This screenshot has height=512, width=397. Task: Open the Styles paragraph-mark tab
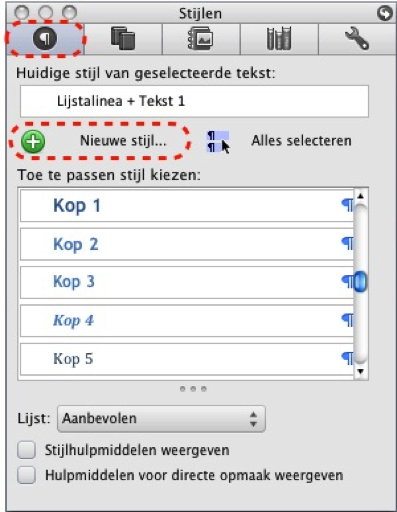tap(45, 38)
